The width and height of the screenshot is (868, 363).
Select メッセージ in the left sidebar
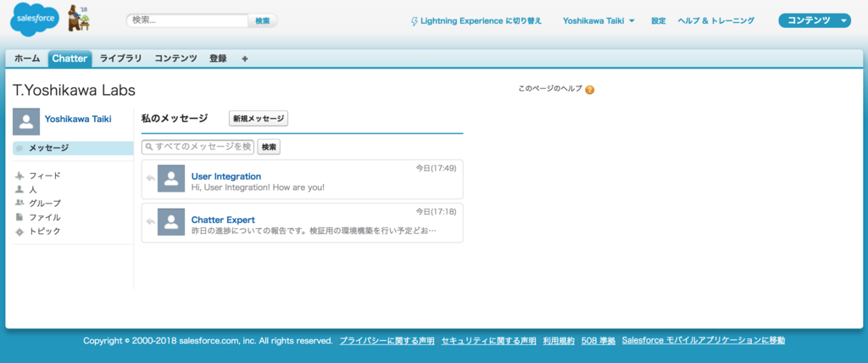[x=73, y=148]
